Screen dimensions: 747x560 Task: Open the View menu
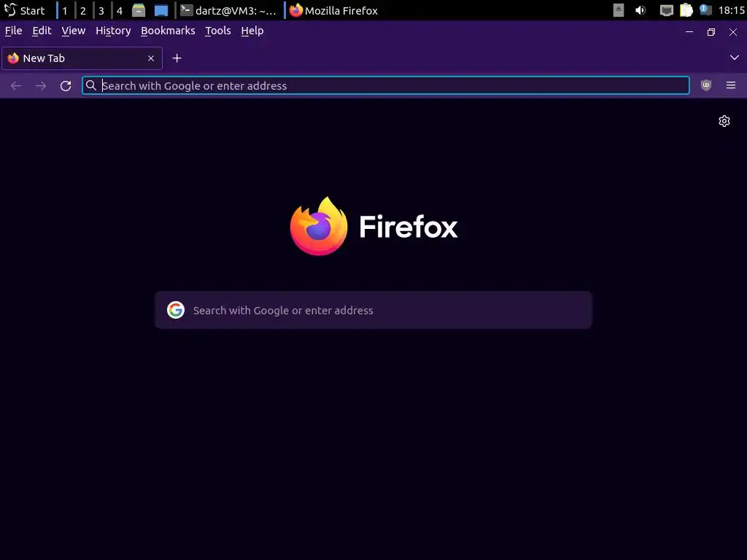point(74,31)
